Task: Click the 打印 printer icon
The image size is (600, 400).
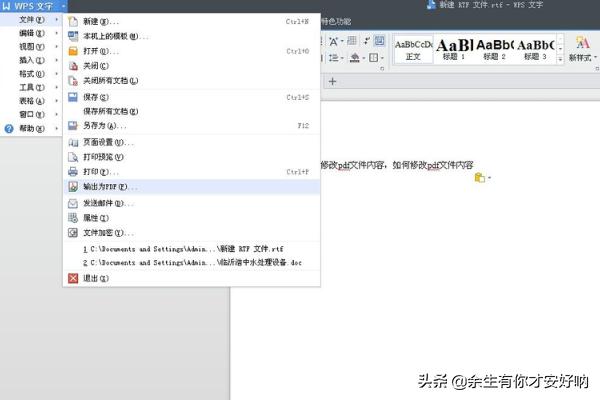Action: [x=72, y=172]
